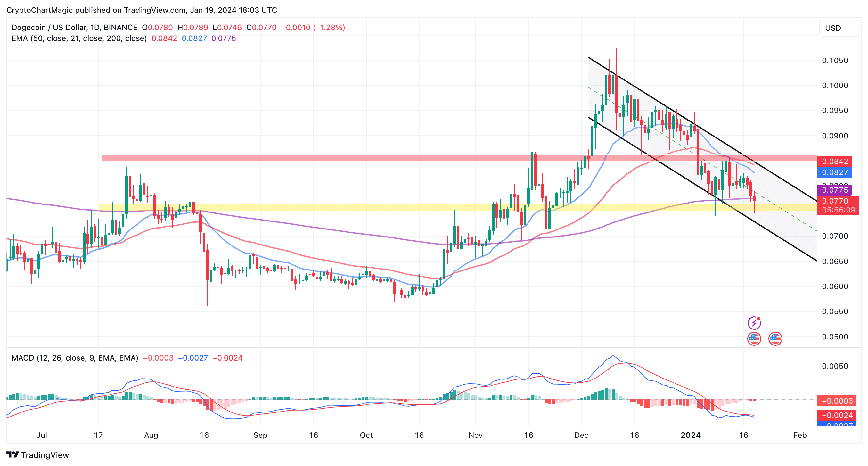Click the 0.0900 price axis label
868x466 pixels.
pyautogui.click(x=835, y=136)
